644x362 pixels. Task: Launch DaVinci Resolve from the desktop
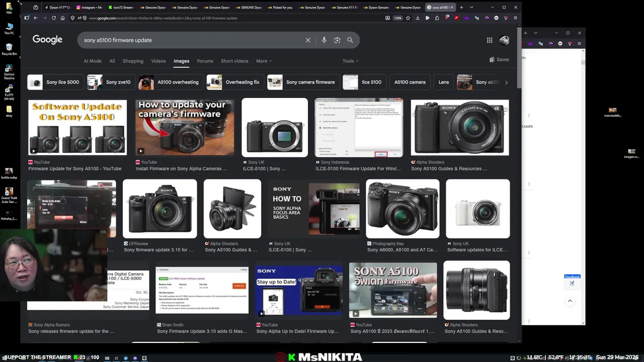[9, 72]
